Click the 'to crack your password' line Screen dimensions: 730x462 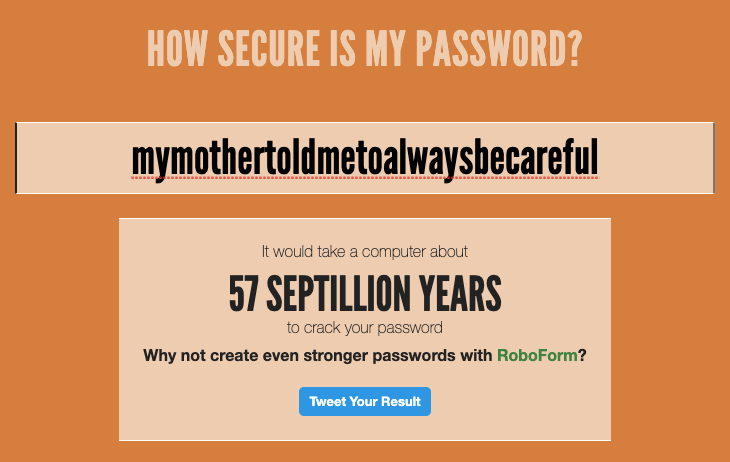[x=365, y=327]
